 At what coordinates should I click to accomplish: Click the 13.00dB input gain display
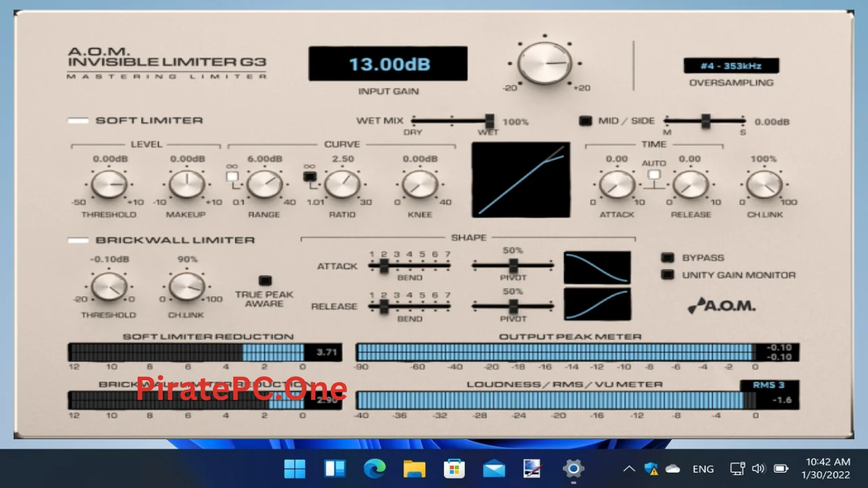click(388, 64)
